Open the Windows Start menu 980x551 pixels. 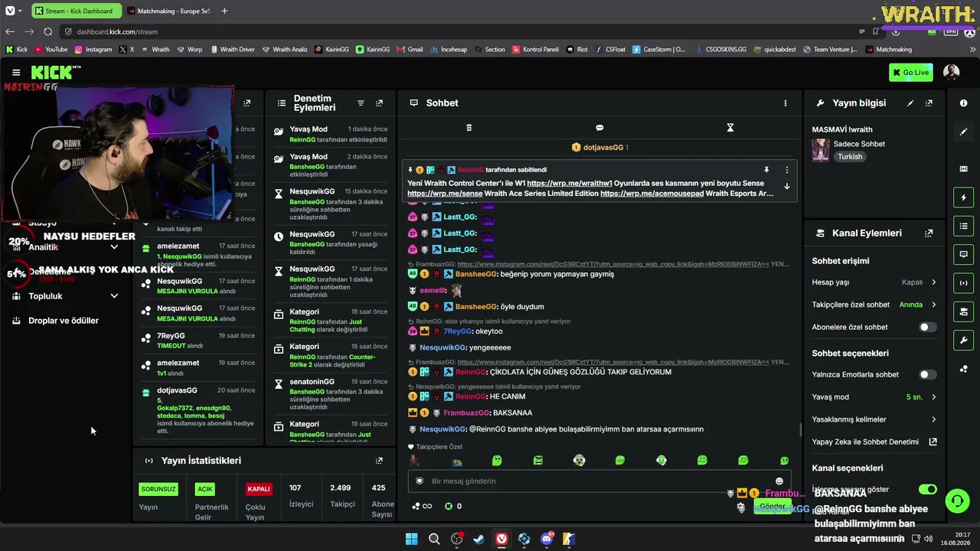[411, 539]
